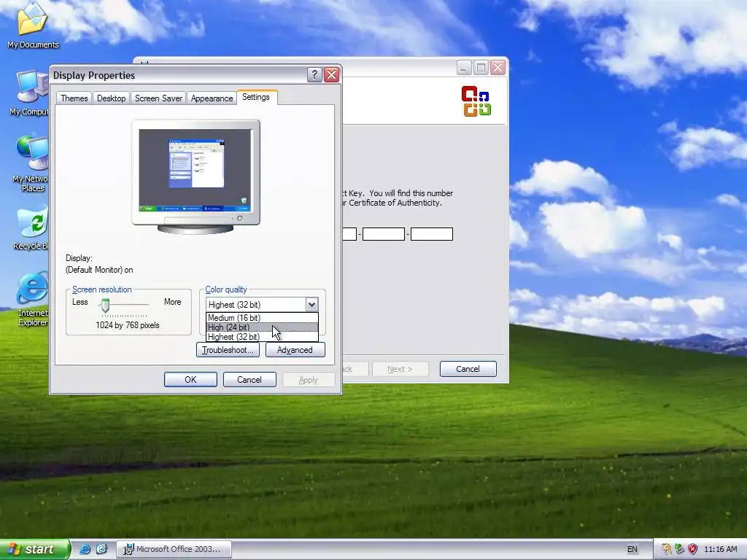This screenshot has width=747, height=560.
Task: Open the Appearance tab
Action: click(212, 98)
